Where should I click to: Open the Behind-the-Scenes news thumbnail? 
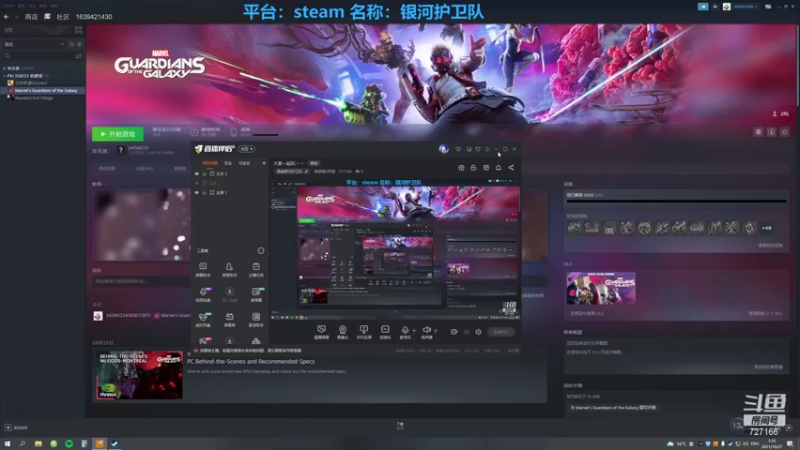point(139,374)
